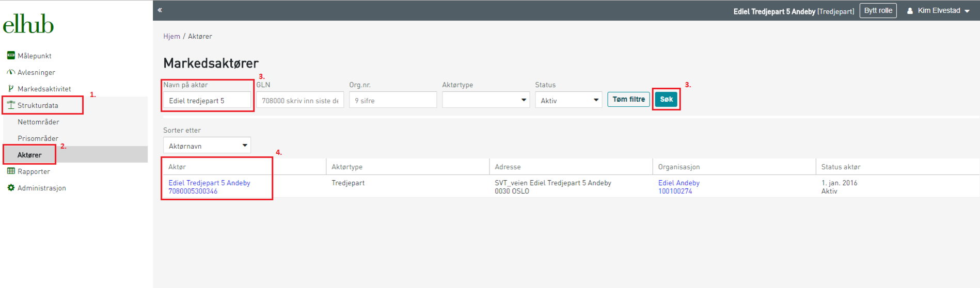Viewport: 980px width, 288px height.
Task: Click organisation number 100100274
Action: coord(675,191)
